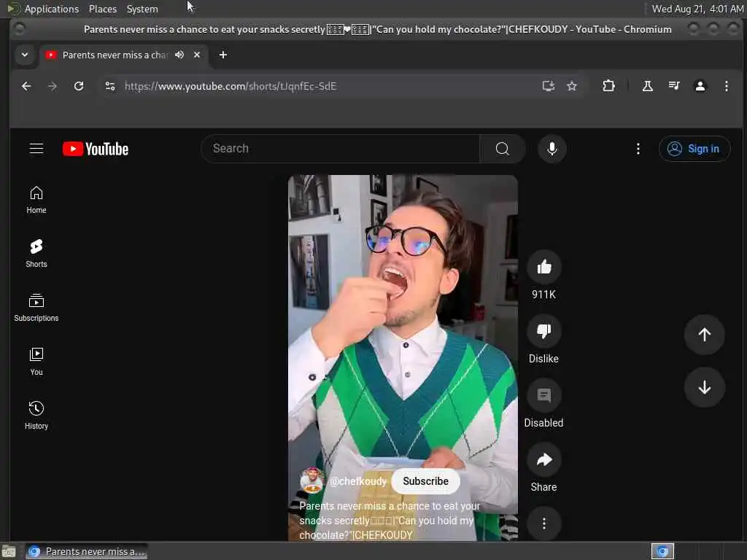
Task: Click the workspace switcher in the panel
Action: (x=662, y=551)
